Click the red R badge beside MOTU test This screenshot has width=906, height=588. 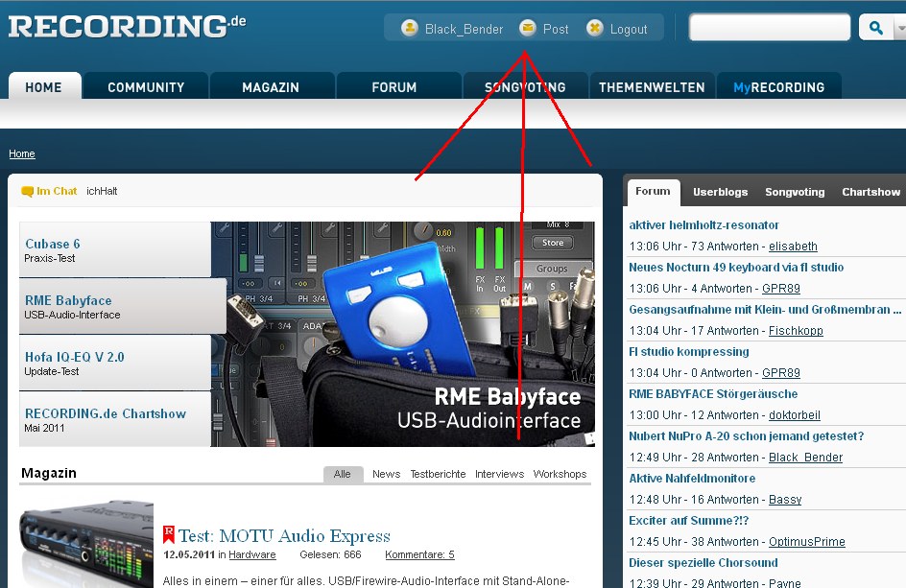point(169,534)
